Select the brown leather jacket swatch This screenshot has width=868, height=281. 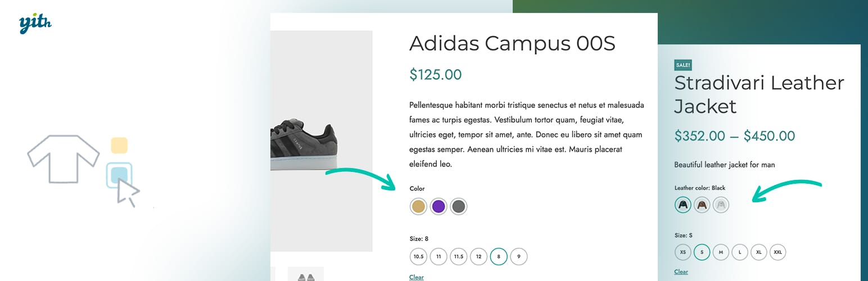click(x=702, y=205)
